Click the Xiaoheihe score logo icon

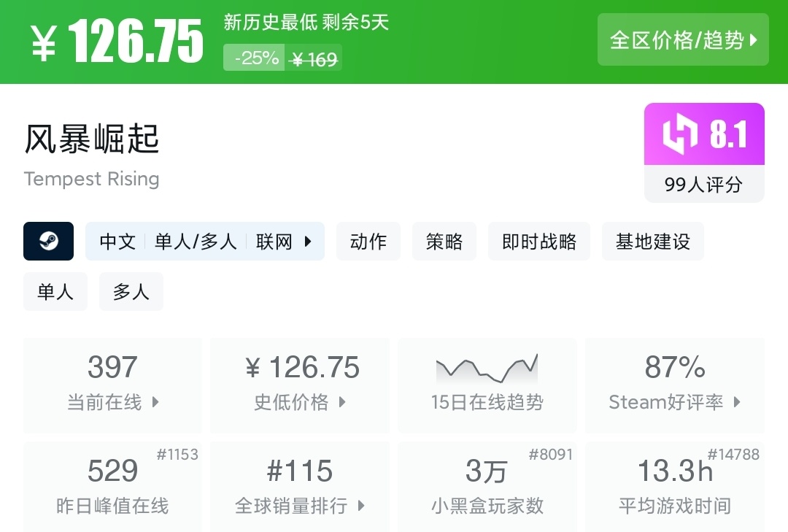click(680, 135)
